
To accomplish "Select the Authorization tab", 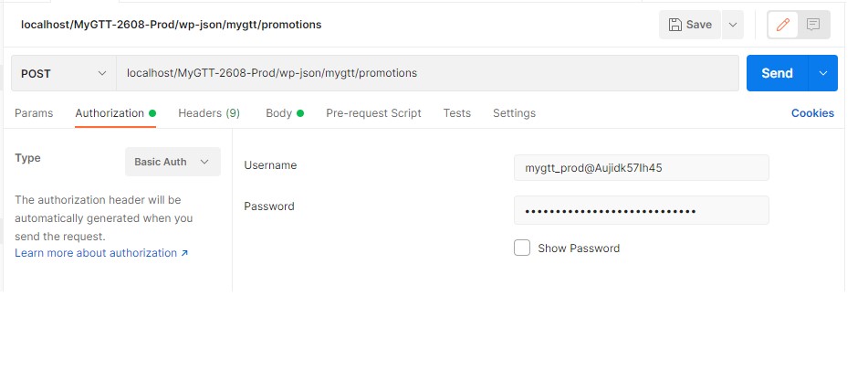I will click(110, 113).
